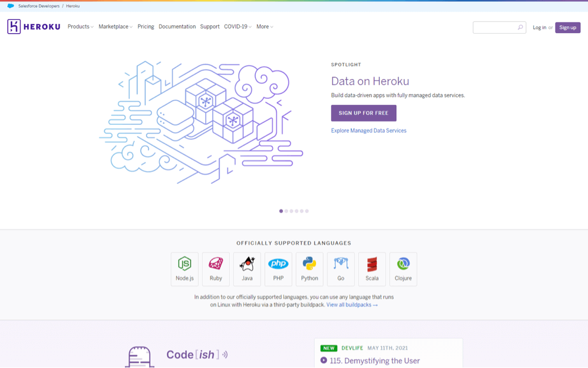The height and width of the screenshot is (368, 588).
Task: Click the Log in link
Action: tap(539, 27)
